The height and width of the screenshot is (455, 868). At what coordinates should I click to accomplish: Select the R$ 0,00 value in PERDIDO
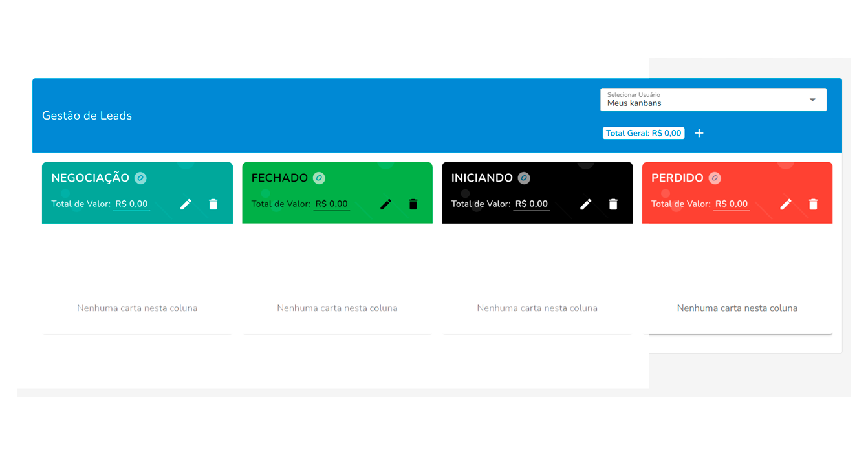732,204
